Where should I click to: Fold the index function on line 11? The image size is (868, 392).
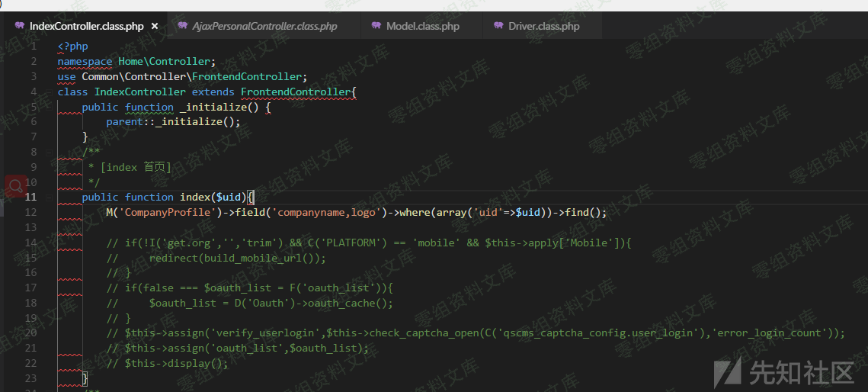click(47, 197)
